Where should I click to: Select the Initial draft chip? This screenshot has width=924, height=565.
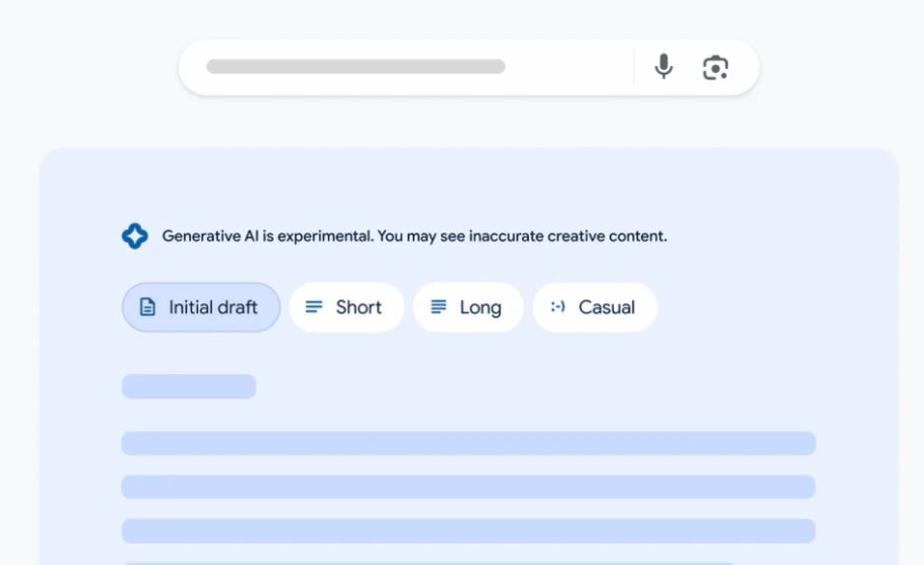pyautogui.click(x=201, y=307)
